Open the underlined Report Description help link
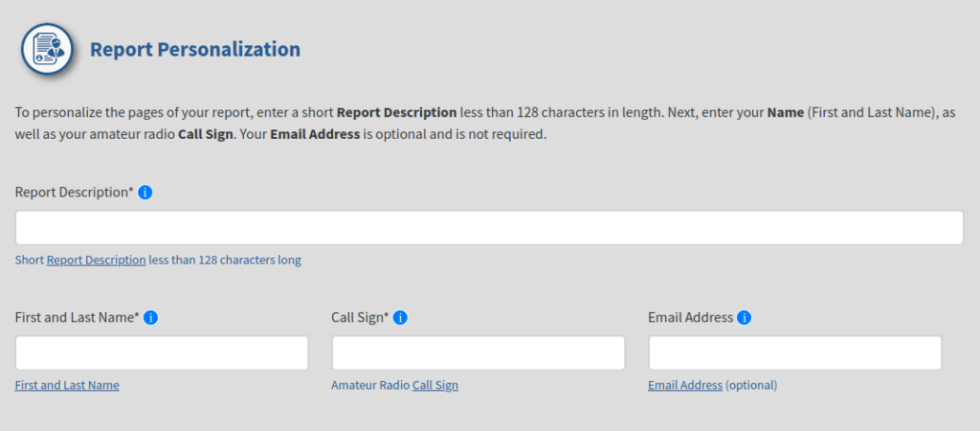Viewport: 980px width, 431px height. 97,261
